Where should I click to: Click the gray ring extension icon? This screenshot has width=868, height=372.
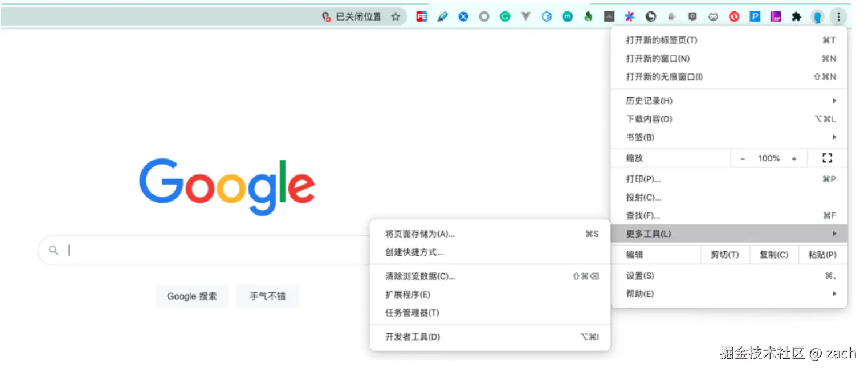[x=484, y=17]
